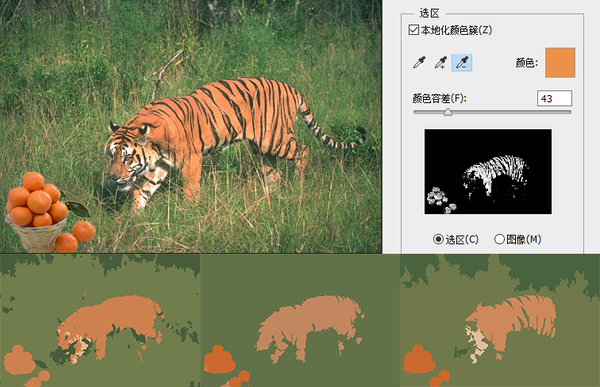
Task: Click the two loose oranges beside the basket
Action: tap(75, 237)
